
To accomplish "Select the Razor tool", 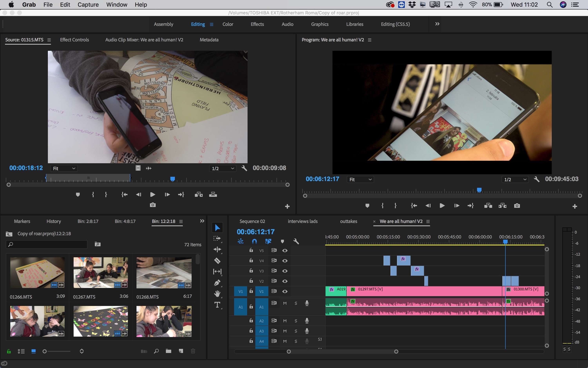I will coord(217,261).
